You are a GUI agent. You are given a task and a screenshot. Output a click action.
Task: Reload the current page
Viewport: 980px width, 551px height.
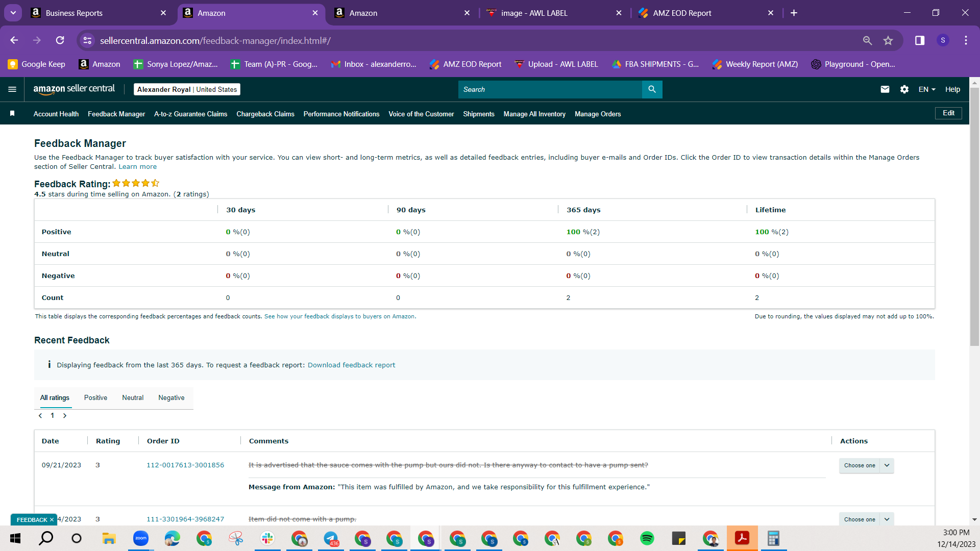point(60,40)
